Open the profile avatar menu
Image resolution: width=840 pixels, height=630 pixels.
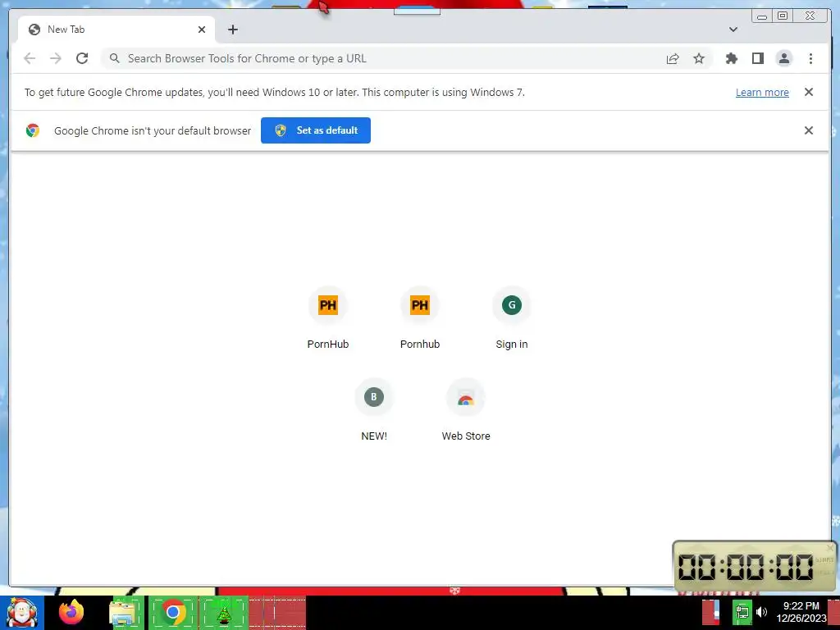(783, 58)
